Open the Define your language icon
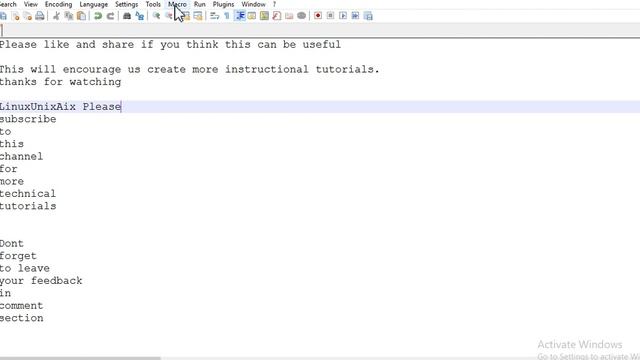This screenshot has height=360, width=640. (x=252, y=16)
